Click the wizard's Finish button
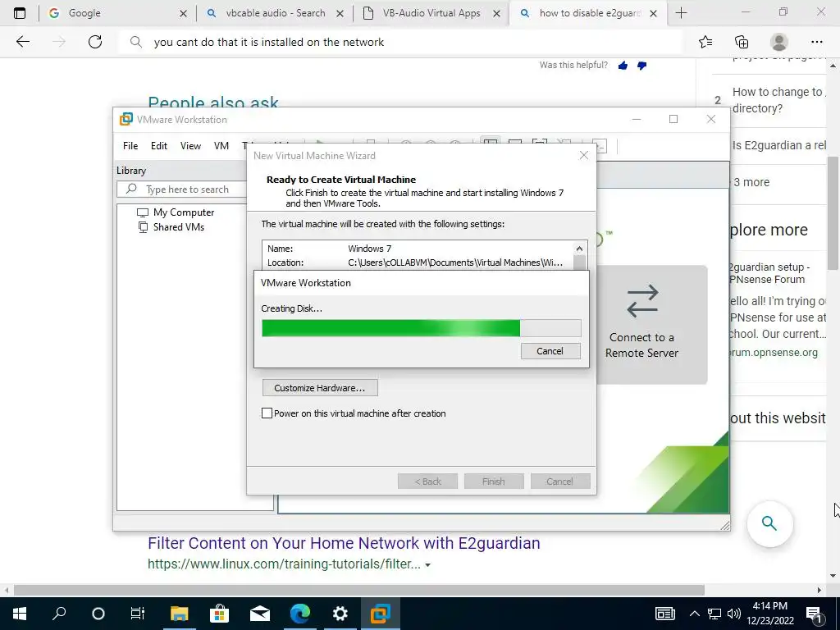The image size is (840, 630). click(x=493, y=481)
